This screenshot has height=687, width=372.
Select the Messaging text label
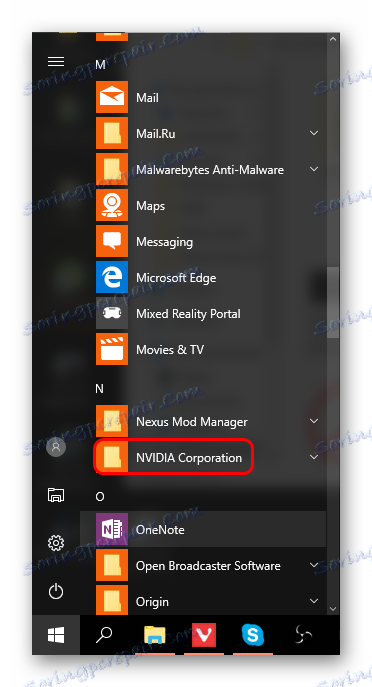point(164,242)
